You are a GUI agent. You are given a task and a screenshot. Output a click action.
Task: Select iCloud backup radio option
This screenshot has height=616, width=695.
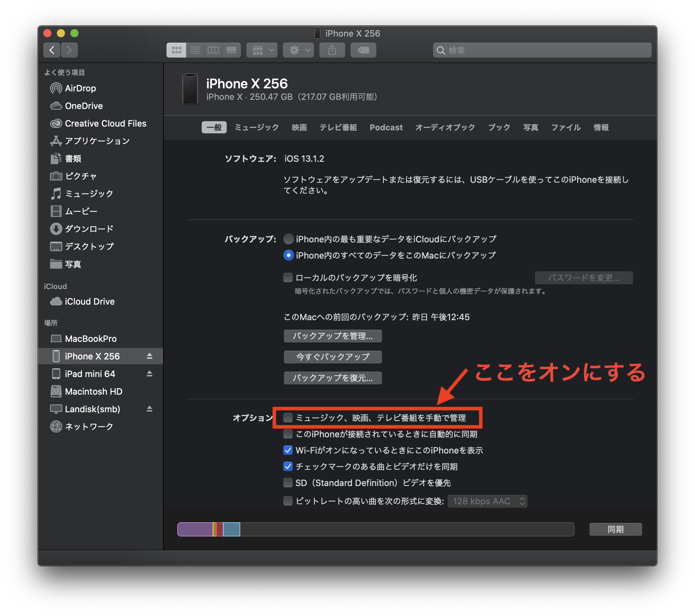288,239
